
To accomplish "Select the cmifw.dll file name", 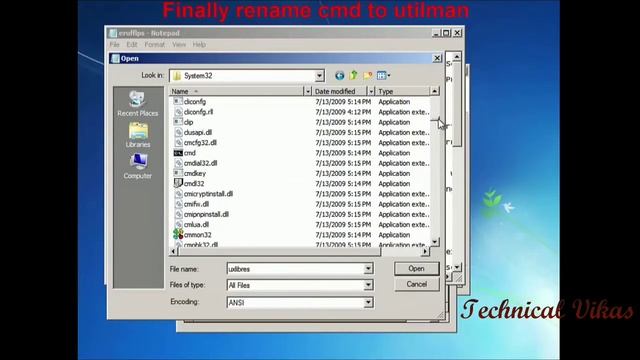I will (x=196, y=204).
